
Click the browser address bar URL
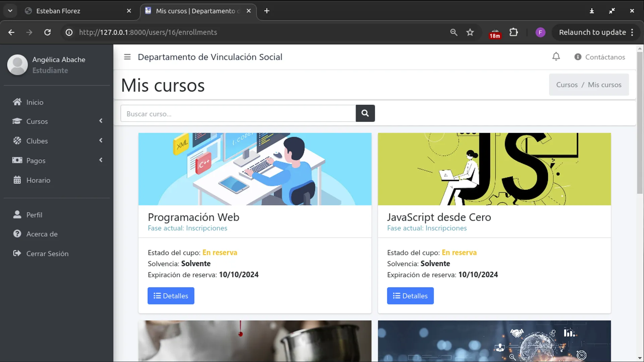click(148, 32)
